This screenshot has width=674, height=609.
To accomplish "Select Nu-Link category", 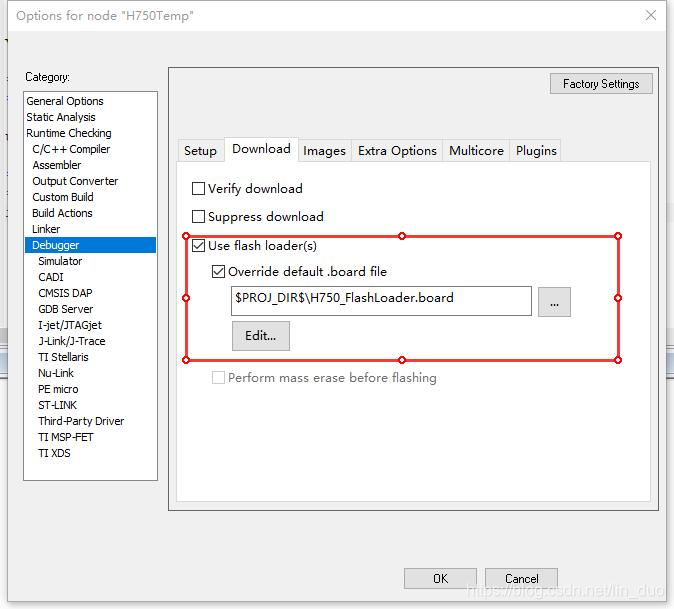I will (x=90, y=373).
